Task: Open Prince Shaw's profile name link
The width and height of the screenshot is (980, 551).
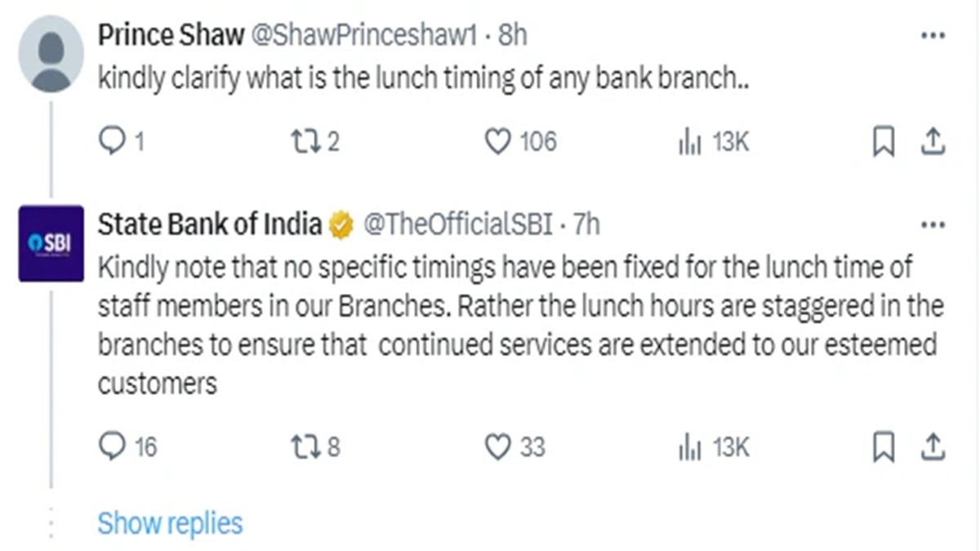Action: click(171, 35)
